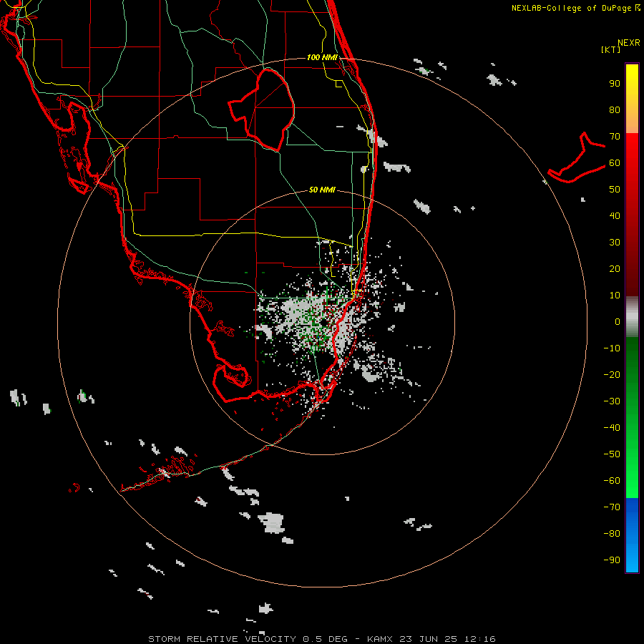The image size is (644, 644).
Task: Click the NEXLAB-College of DuPage credit text
Action: [572, 8]
